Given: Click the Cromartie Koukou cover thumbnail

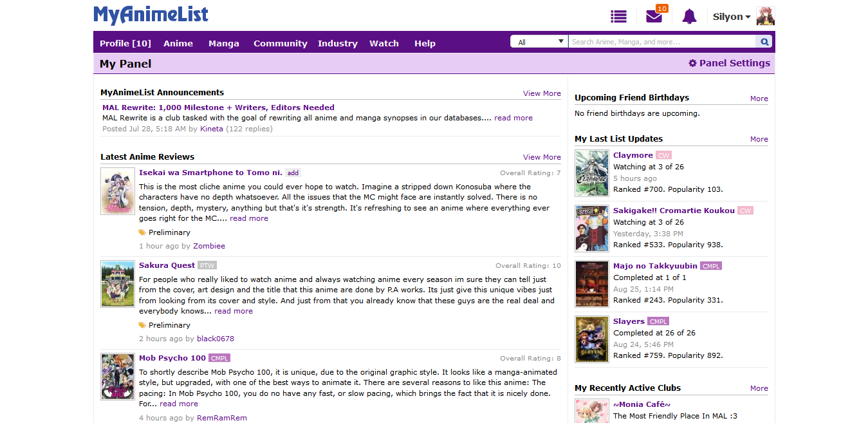Looking at the screenshot, I should [592, 229].
